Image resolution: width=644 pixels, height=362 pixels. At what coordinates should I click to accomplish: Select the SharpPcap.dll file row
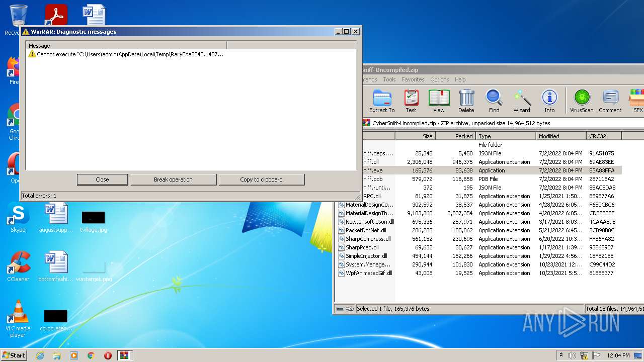(x=479, y=247)
